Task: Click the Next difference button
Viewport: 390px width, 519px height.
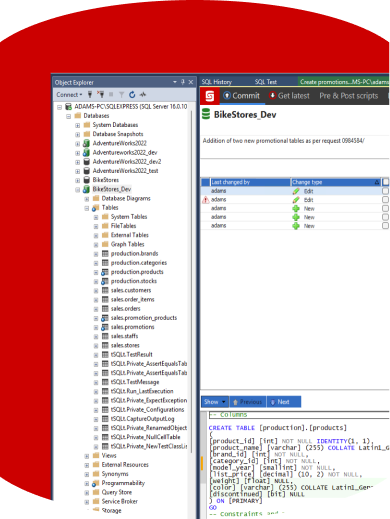Action: coord(284,402)
